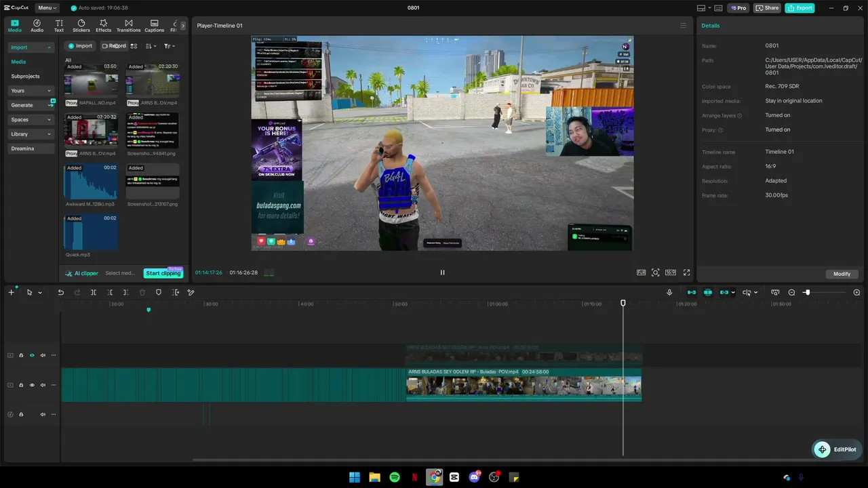Expand the Spaces section
This screenshot has width=868, height=488.
(x=31, y=120)
